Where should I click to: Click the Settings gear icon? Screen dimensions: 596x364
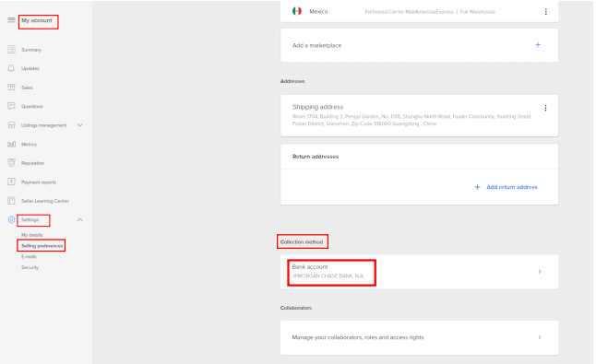point(11,219)
